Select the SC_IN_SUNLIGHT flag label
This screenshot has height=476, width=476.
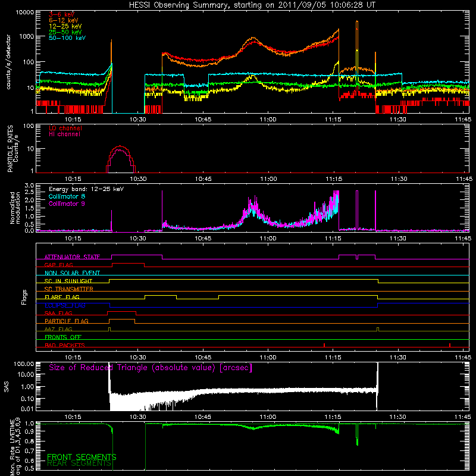pos(68,281)
